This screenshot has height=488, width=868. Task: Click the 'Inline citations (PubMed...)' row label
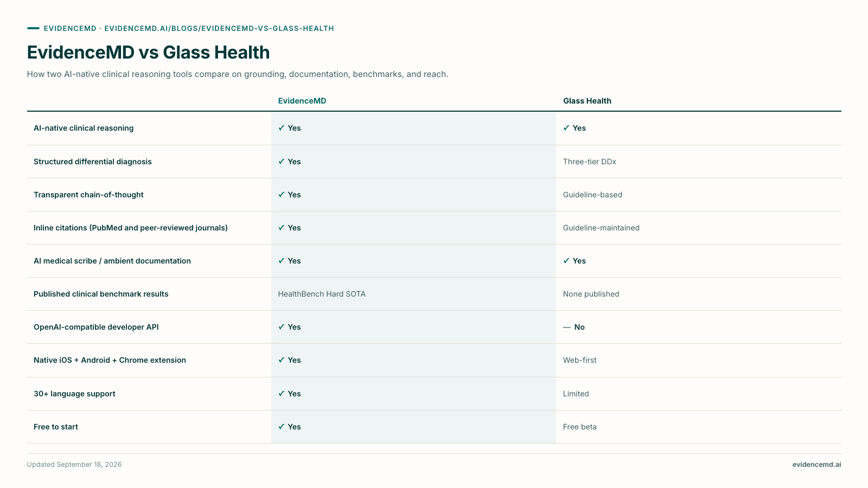tap(131, 228)
